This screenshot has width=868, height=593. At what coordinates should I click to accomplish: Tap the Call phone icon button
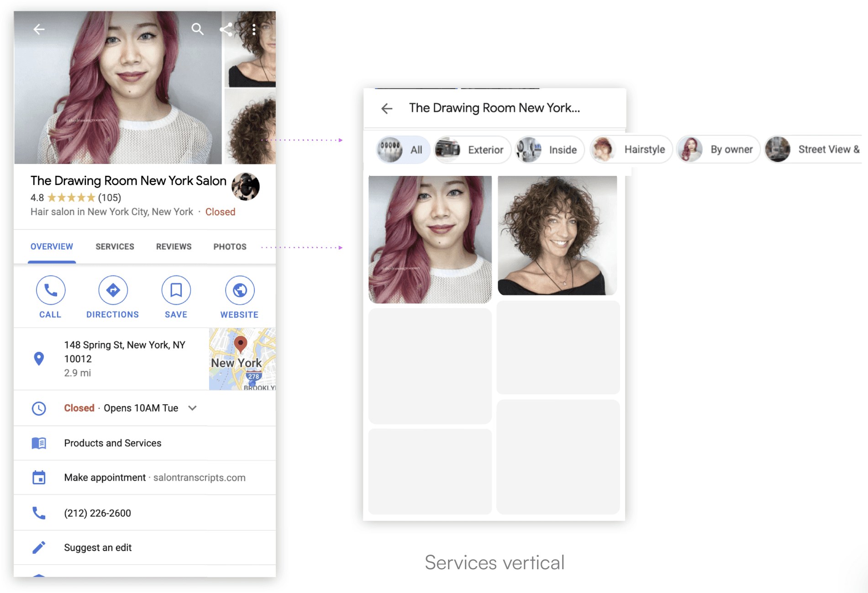(x=51, y=290)
